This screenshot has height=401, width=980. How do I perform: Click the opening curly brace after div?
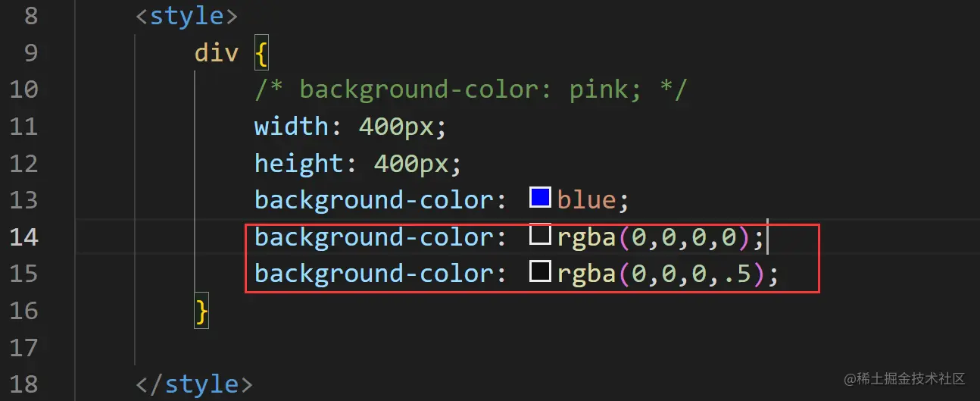(261, 53)
